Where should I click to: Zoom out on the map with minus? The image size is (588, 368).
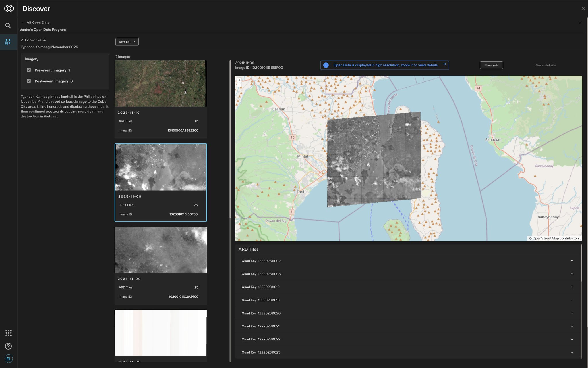tap(239, 85)
